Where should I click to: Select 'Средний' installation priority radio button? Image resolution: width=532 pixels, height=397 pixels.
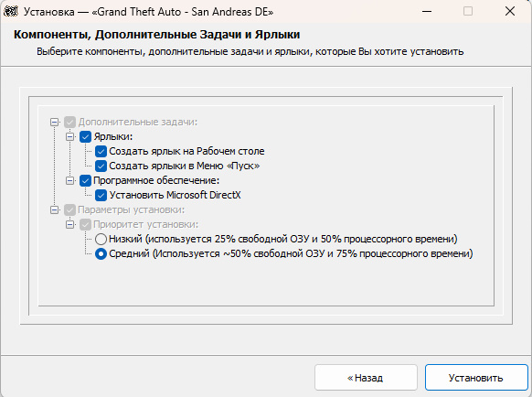[x=101, y=253]
